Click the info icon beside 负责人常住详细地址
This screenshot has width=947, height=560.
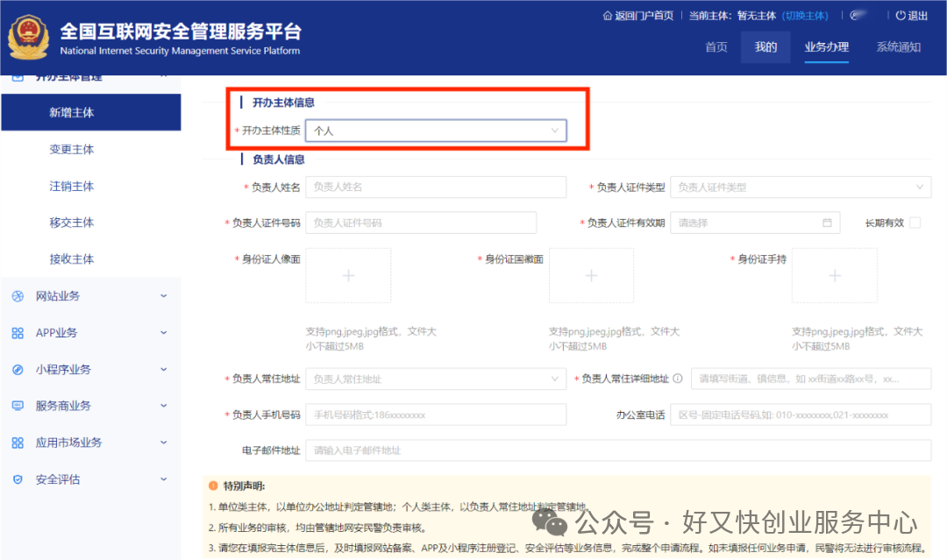tap(678, 379)
